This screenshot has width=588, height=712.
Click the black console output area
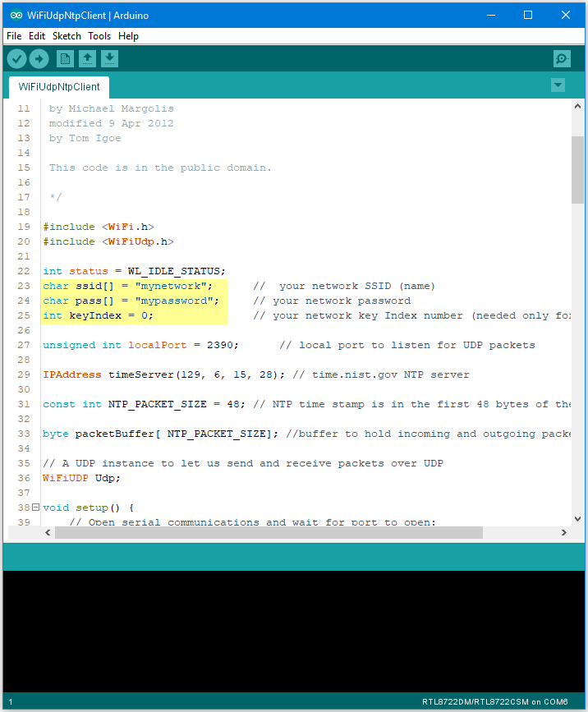[x=294, y=632]
